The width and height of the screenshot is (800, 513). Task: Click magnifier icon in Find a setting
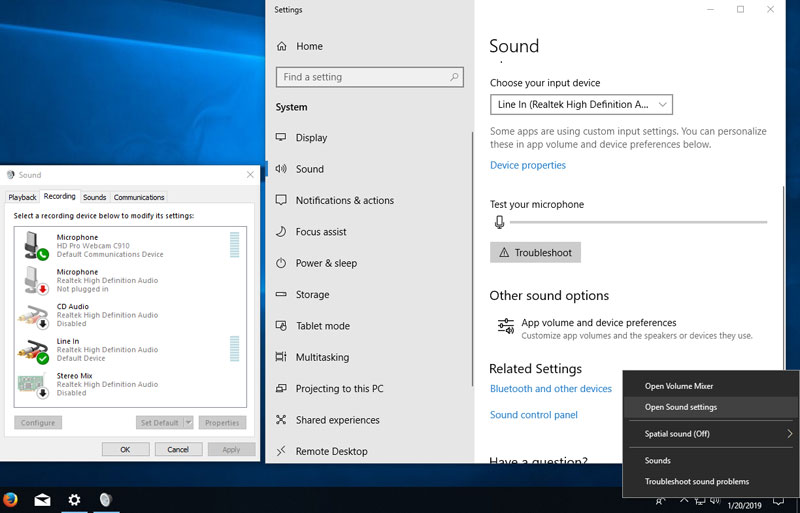click(454, 77)
